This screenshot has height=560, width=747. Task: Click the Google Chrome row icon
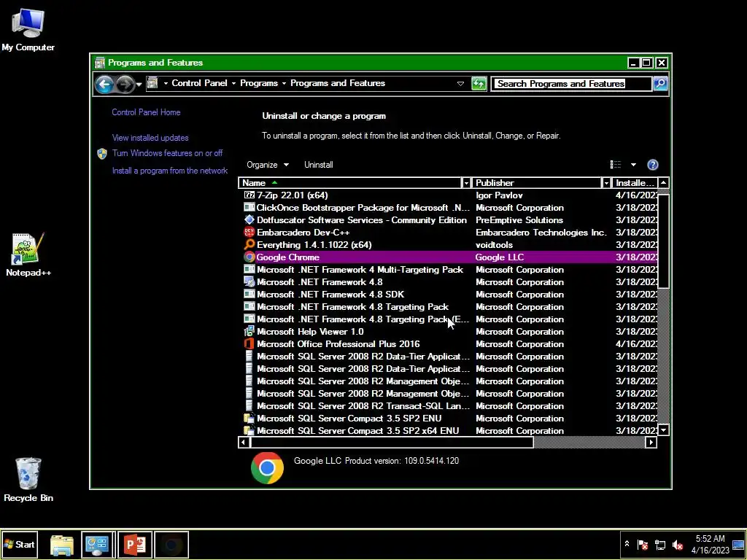coord(249,257)
